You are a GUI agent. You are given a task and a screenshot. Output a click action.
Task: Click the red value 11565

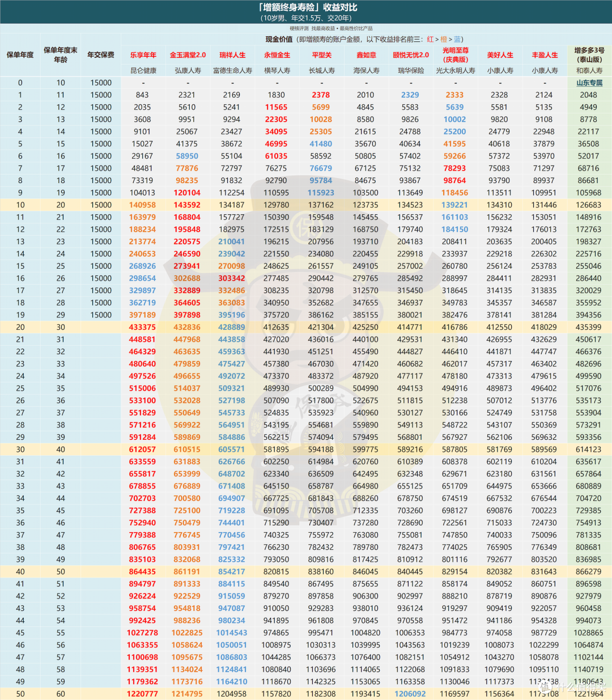[x=277, y=107]
